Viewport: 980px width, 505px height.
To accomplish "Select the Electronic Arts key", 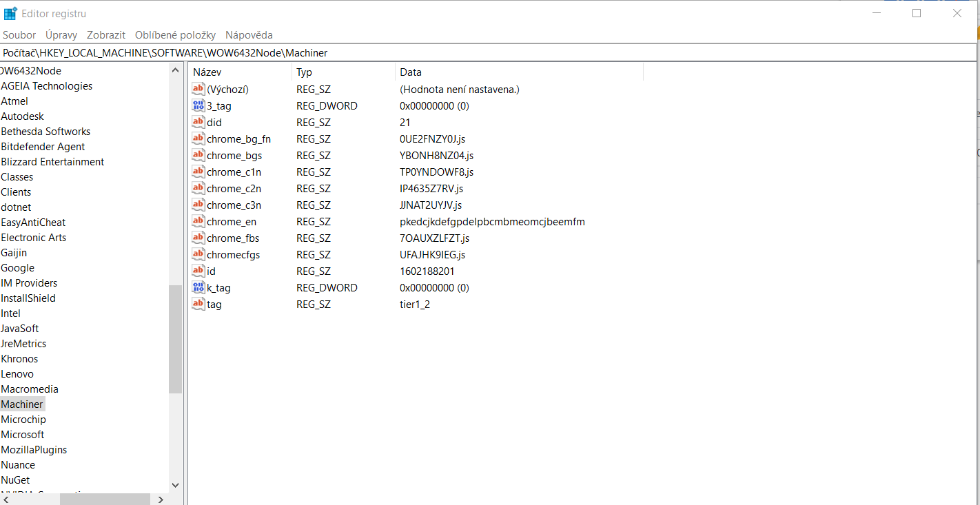I will (34, 238).
